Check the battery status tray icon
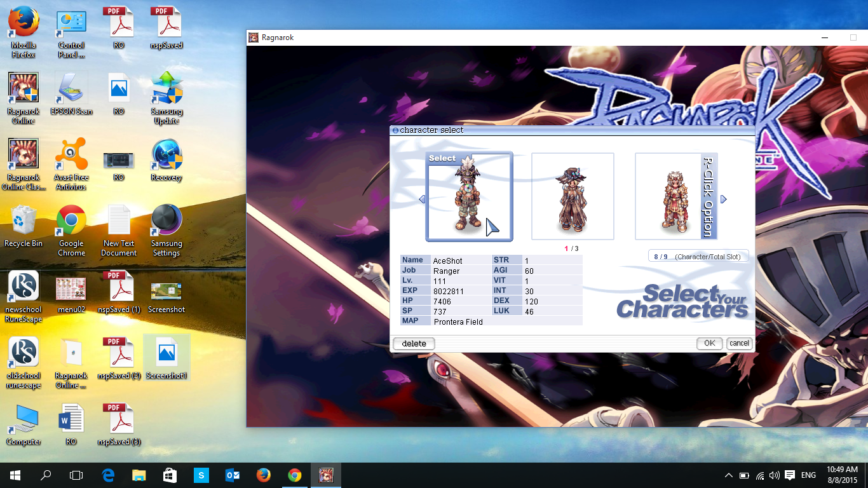The width and height of the screenshot is (868, 488). [x=745, y=475]
